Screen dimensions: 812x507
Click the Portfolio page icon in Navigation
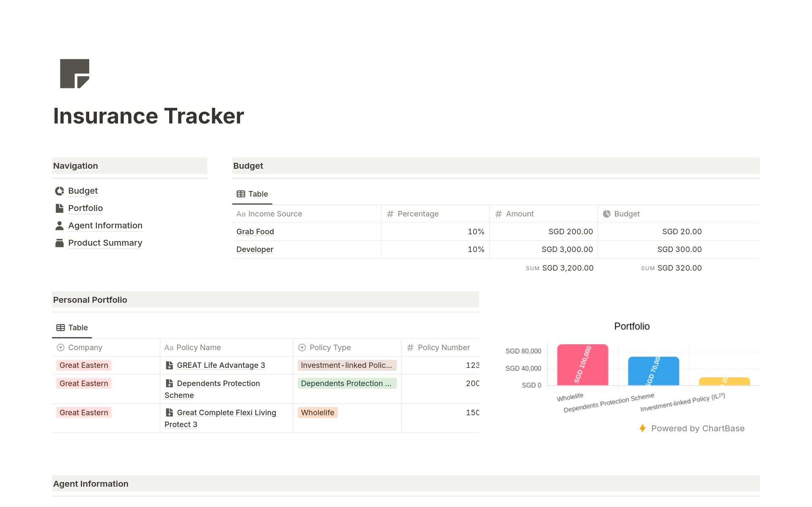(59, 208)
